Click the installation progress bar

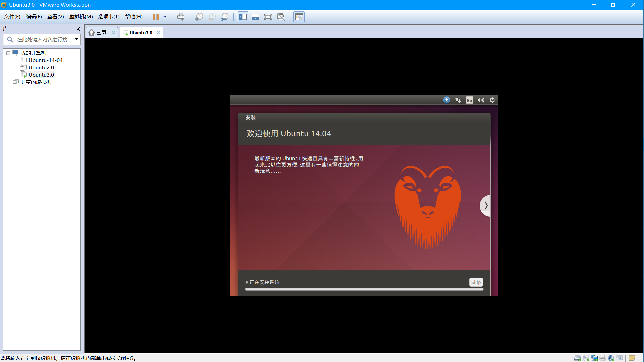364,289
